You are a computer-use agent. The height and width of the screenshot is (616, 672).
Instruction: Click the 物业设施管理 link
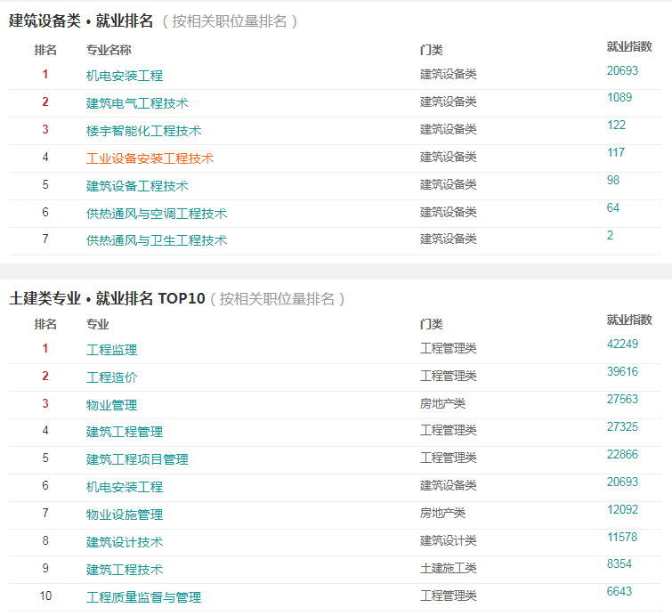[125, 515]
